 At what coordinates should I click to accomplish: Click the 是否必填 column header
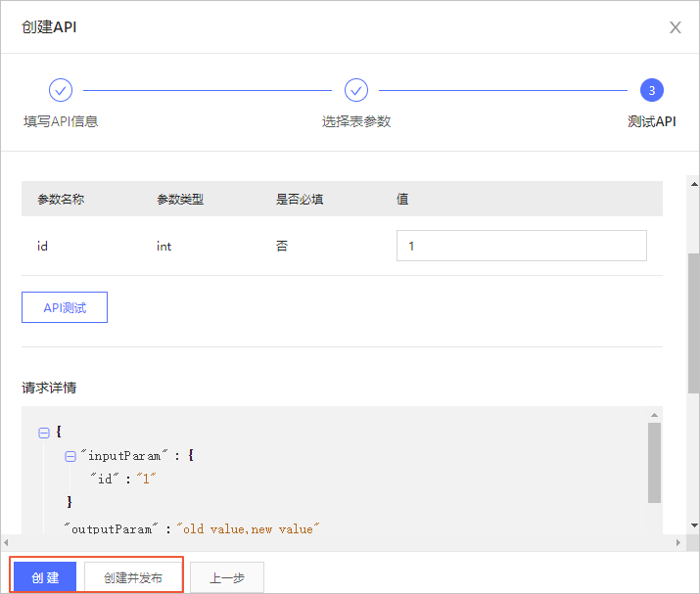(300, 199)
